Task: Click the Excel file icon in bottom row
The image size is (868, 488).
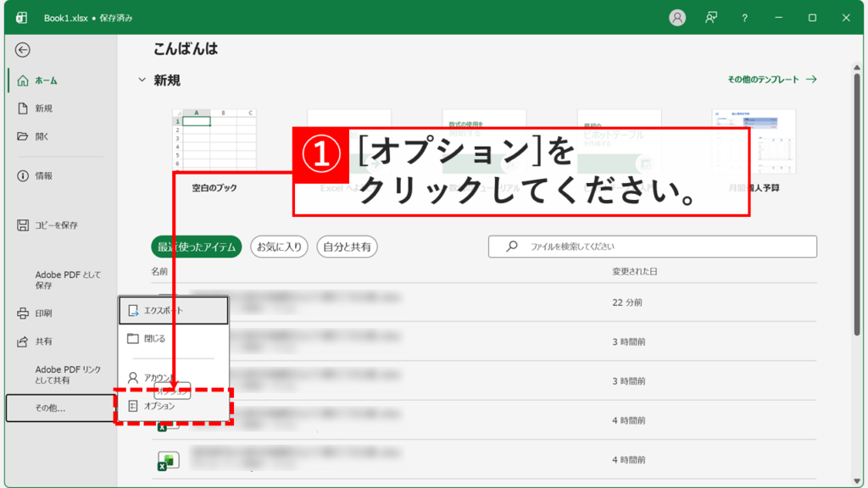Action: point(168,461)
